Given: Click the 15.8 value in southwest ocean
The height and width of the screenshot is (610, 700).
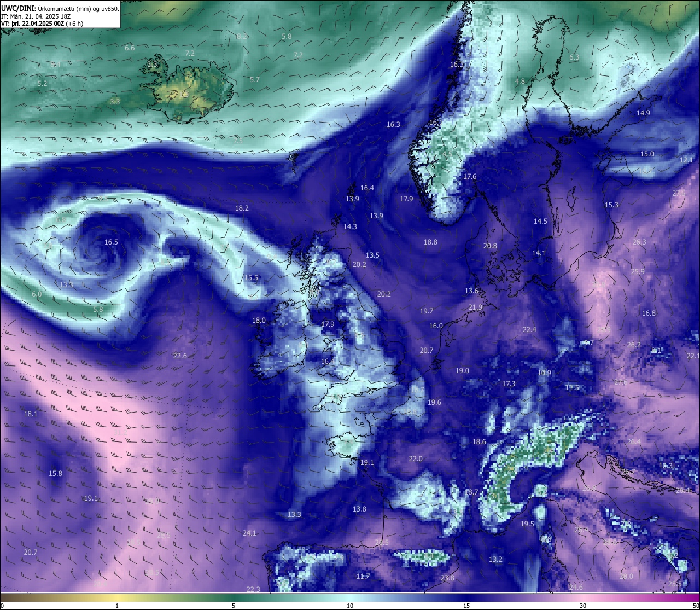Looking at the screenshot, I should (55, 473).
